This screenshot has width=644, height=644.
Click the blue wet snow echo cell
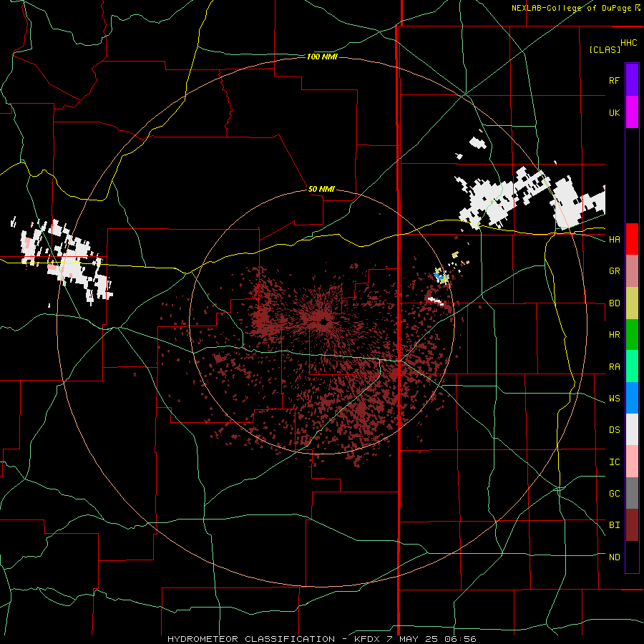(x=440, y=277)
